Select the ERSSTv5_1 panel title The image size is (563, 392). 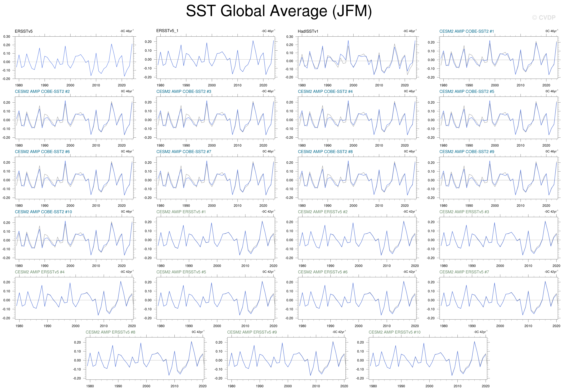tap(167, 31)
